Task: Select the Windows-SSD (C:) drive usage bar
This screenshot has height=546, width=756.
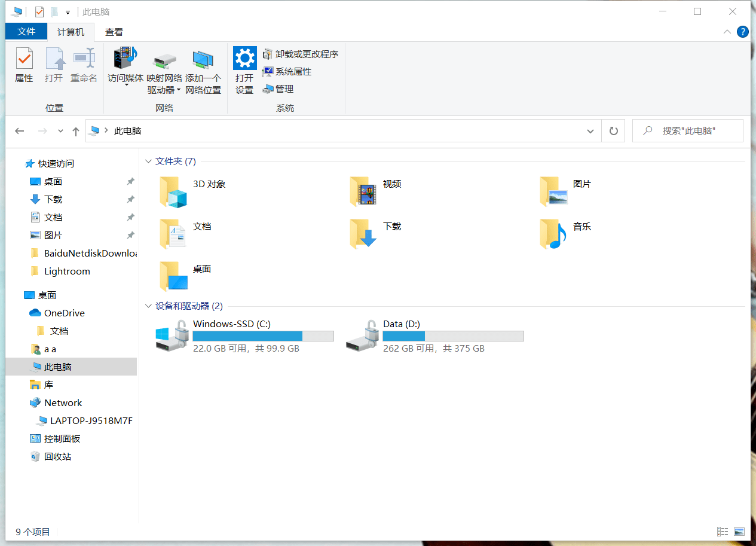Action: point(263,336)
